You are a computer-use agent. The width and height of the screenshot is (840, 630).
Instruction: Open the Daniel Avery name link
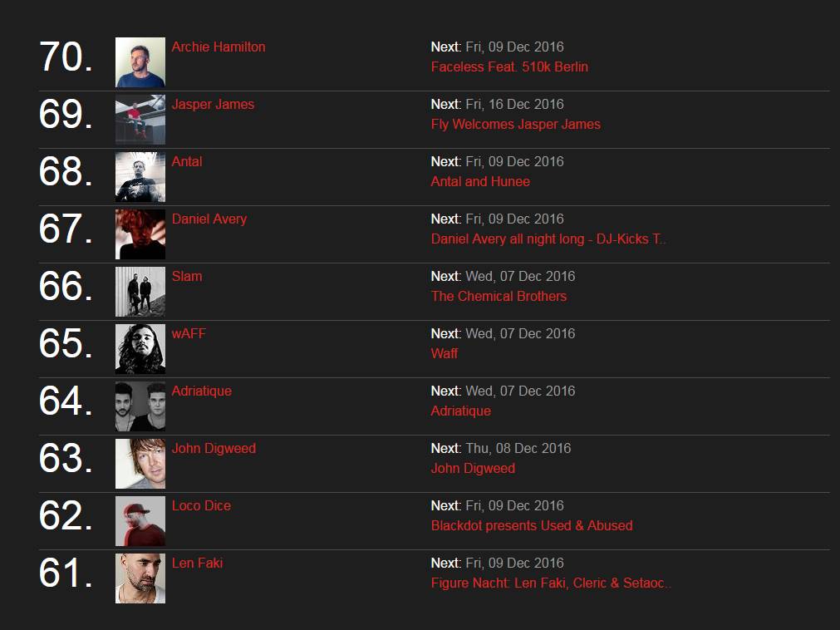(x=209, y=219)
